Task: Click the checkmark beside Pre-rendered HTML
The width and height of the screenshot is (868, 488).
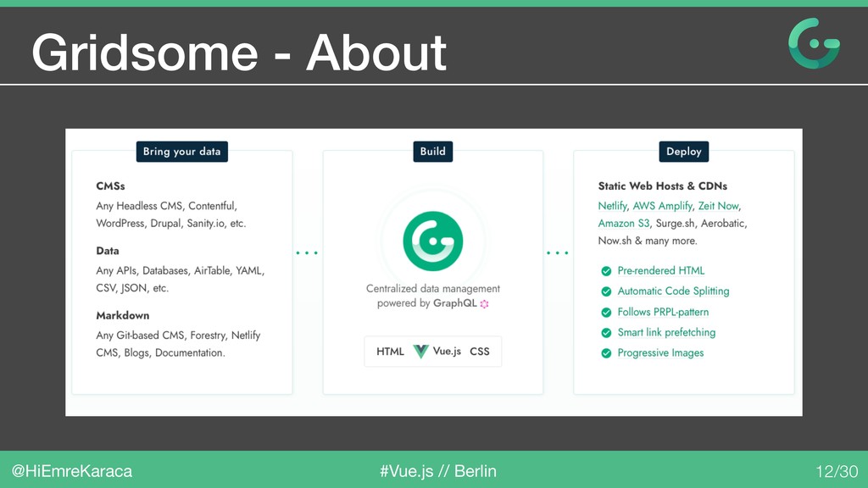Action: point(606,271)
